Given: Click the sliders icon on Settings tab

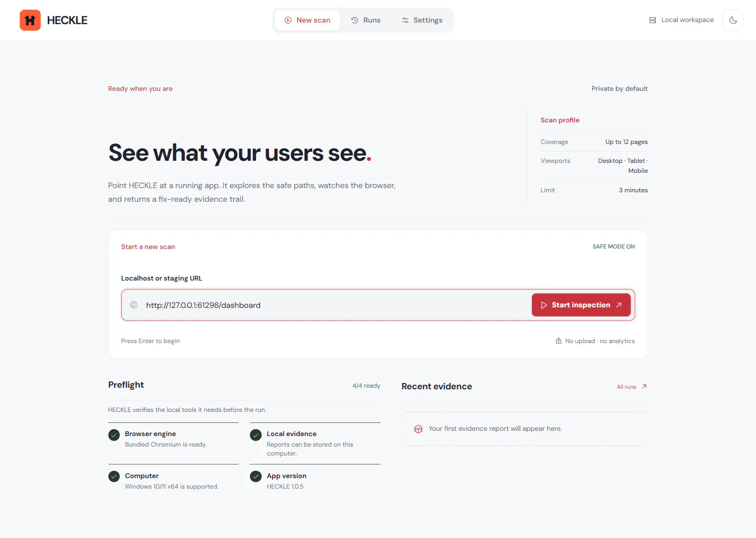Looking at the screenshot, I should click(405, 20).
